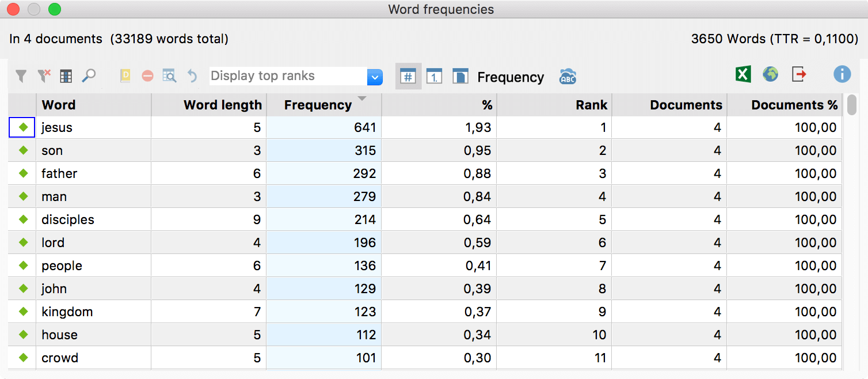The height and width of the screenshot is (379, 868).
Task: Click the export icon with red arrow
Action: coord(799,74)
